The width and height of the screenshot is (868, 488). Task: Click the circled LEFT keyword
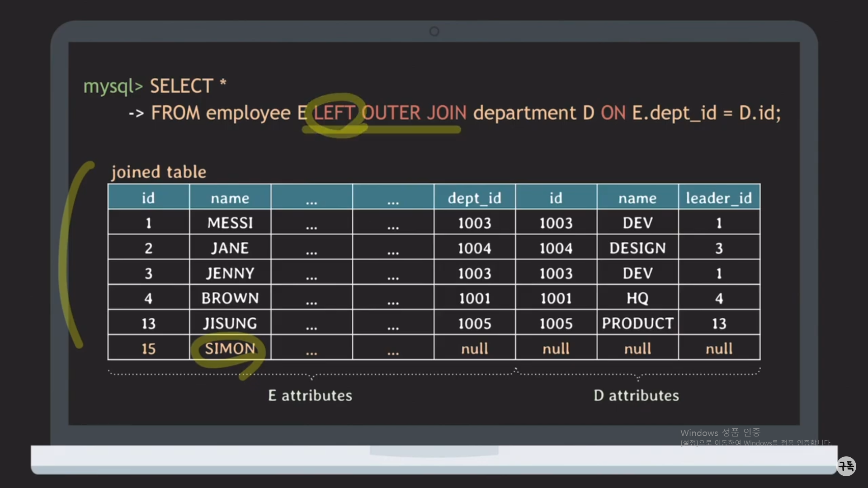coord(335,113)
